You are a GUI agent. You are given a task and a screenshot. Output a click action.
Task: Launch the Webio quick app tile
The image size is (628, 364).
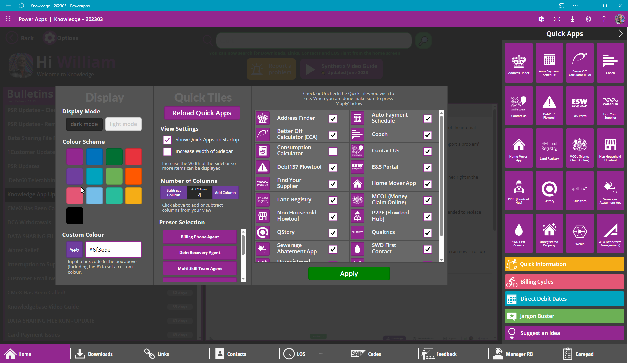click(x=580, y=233)
